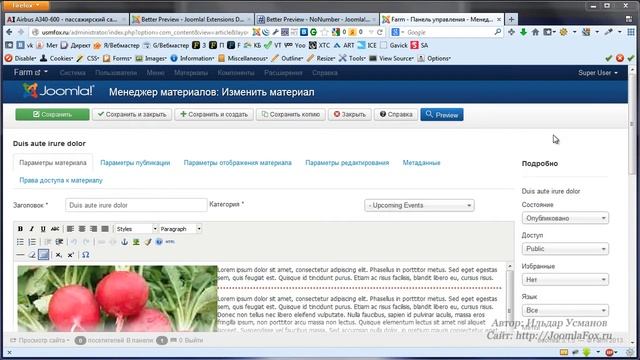The height and width of the screenshot is (360, 640).
Task: Underline the selected text in editor
Action: (43, 229)
